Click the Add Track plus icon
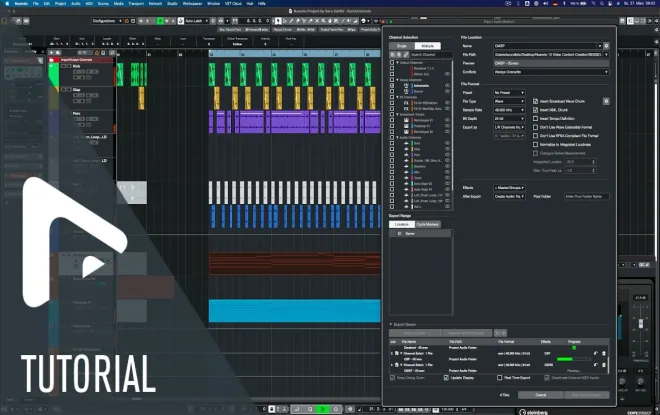The width and height of the screenshot is (660, 415). pyautogui.click(x=51, y=53)
